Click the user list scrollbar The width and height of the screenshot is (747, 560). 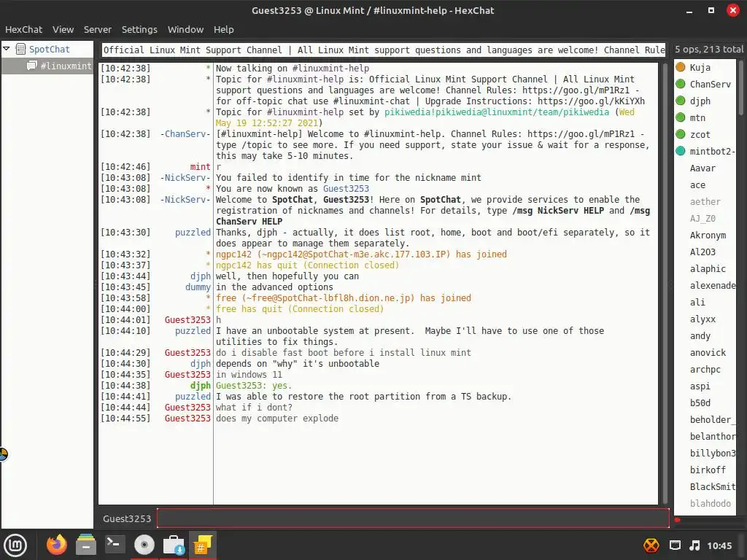[x=741, y=87]
